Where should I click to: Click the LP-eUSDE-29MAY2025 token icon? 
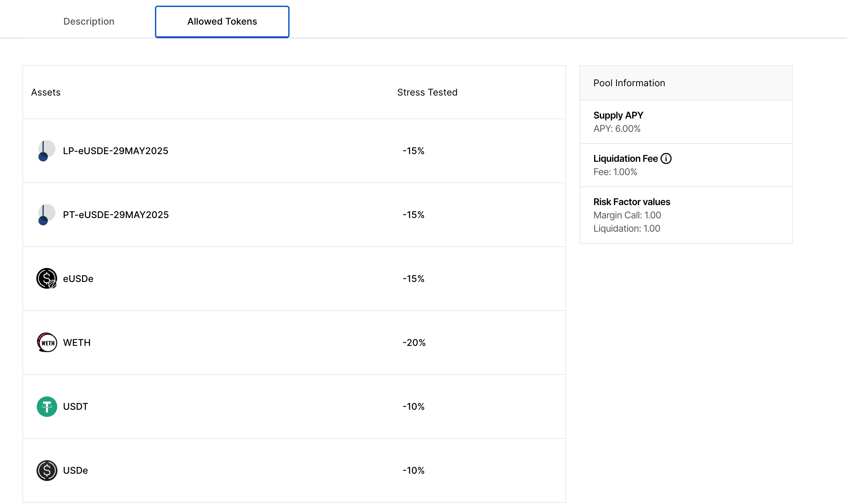[x=47, y=151]
